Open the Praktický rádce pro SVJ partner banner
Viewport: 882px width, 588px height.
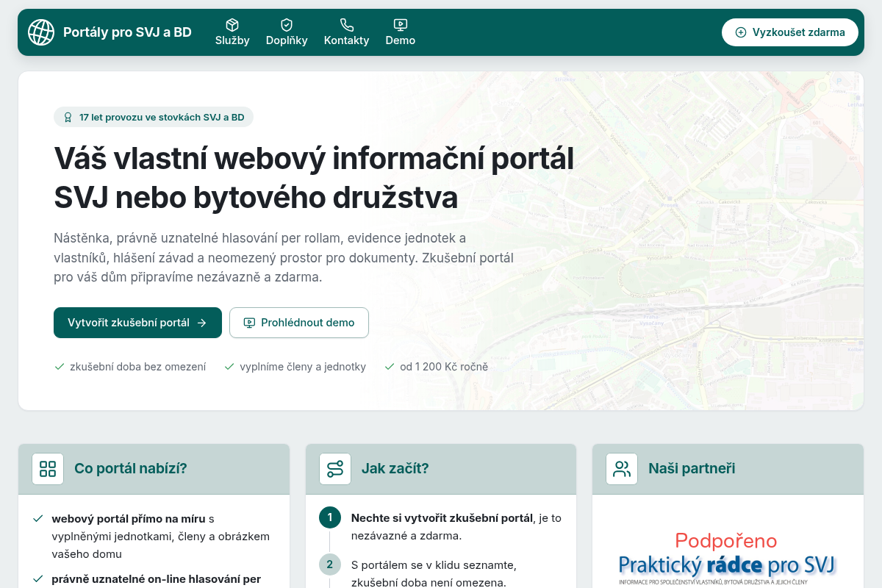[728, 559]
